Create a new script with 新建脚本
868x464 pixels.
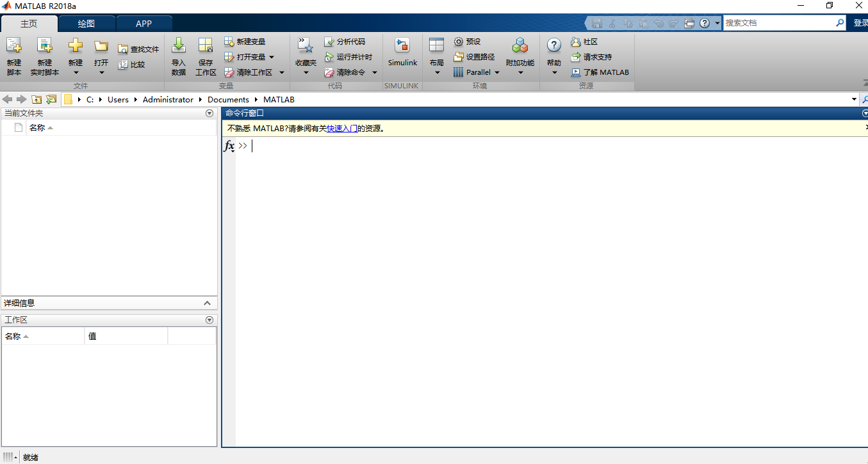[14, 56]
